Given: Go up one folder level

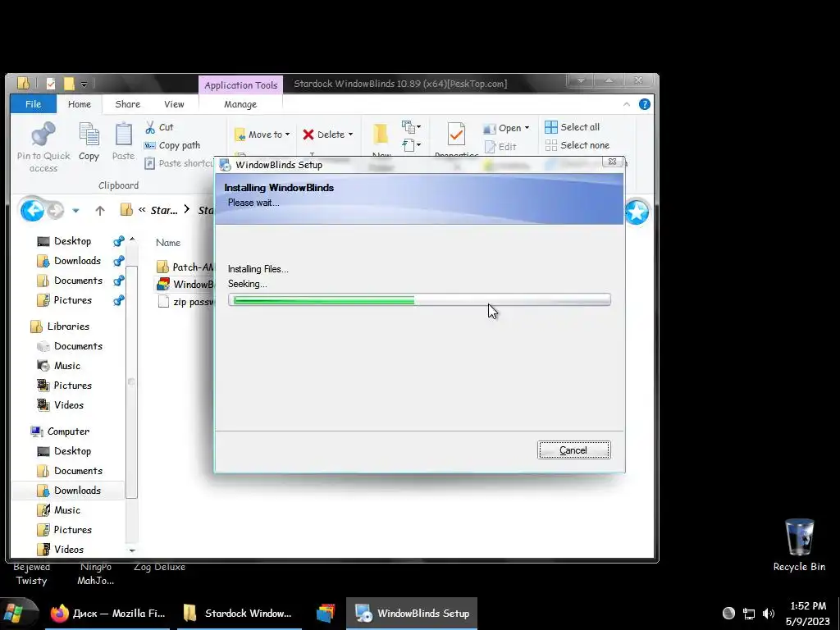Looking at the screenshot, I should pyautogui.click(x=99, y=211).
